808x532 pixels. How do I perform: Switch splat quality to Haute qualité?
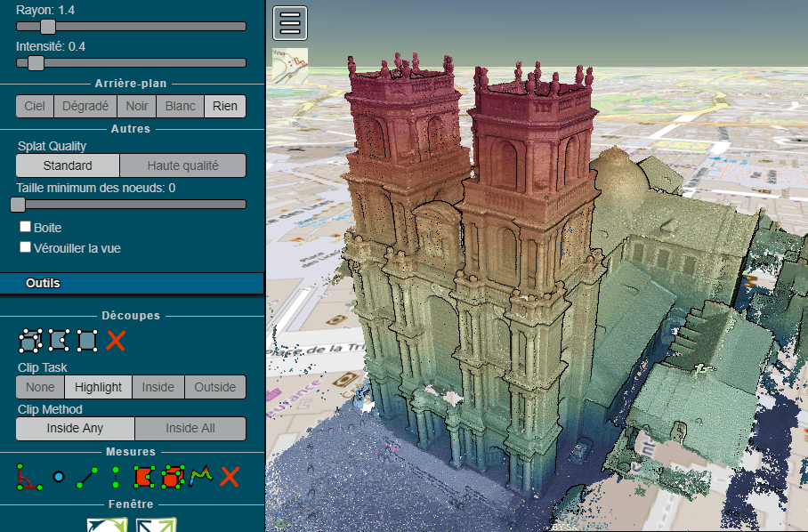point(182,165)
